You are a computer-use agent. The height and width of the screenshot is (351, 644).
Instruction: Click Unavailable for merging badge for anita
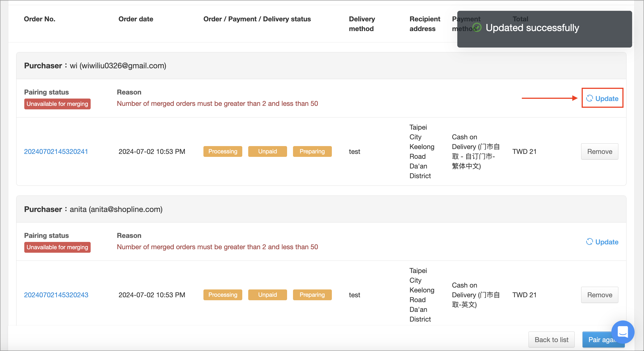(x=57, y=247)
